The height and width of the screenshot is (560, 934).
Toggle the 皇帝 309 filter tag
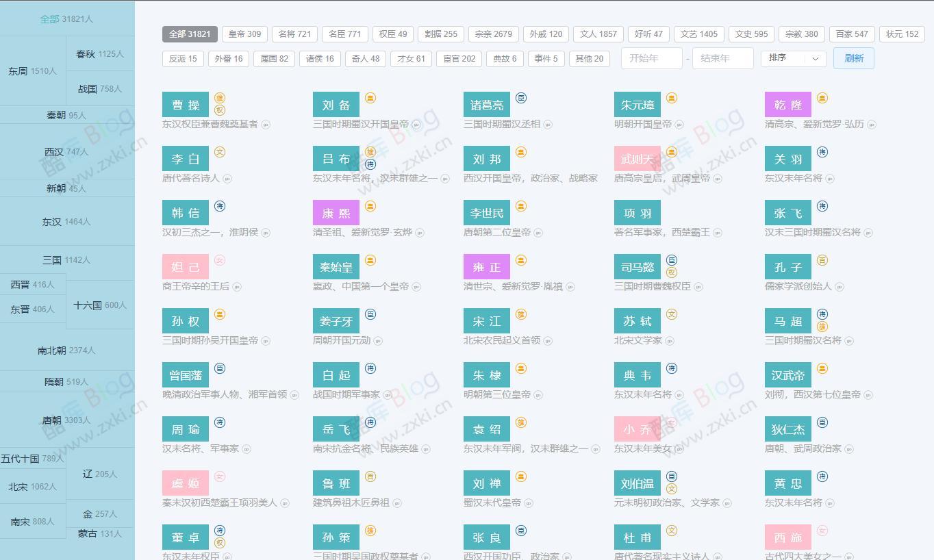point(244,34)
